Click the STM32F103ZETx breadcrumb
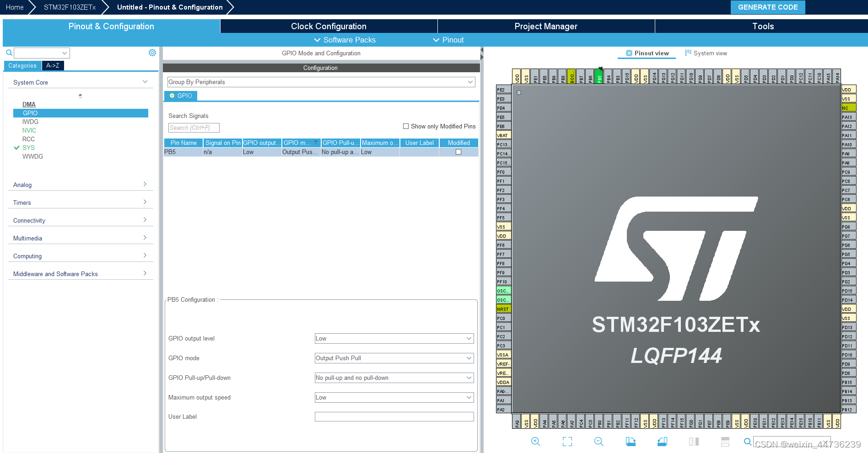868x453 pixels. coord(70,7)
